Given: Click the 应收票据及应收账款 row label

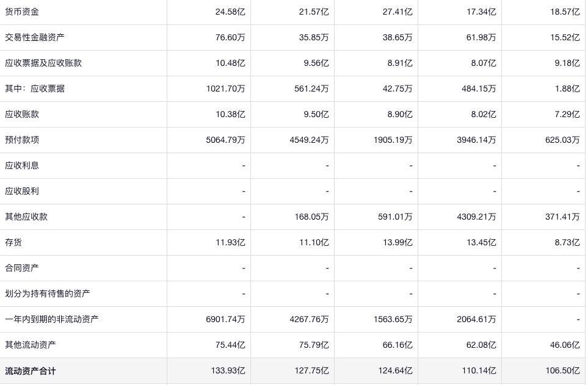Looking at the screenshot, I should [x=43, y=63].
